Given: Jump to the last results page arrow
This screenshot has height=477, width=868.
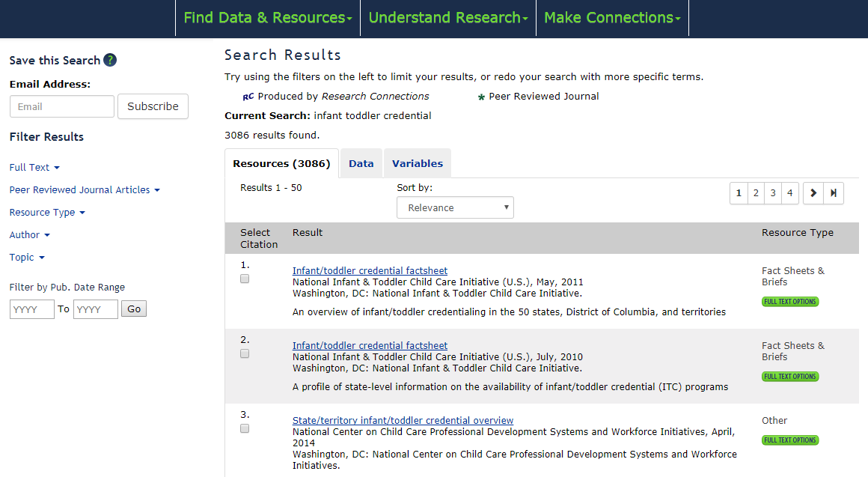Looking at the screenshot, I should [834, 192].
